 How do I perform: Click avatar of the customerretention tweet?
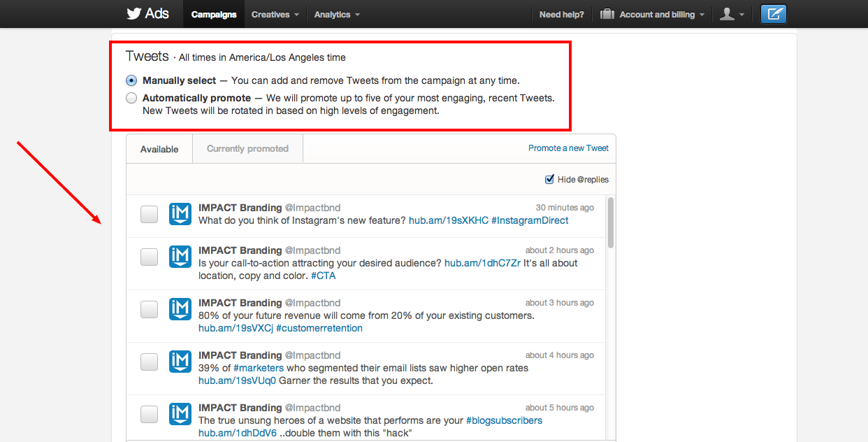[180, 310]
